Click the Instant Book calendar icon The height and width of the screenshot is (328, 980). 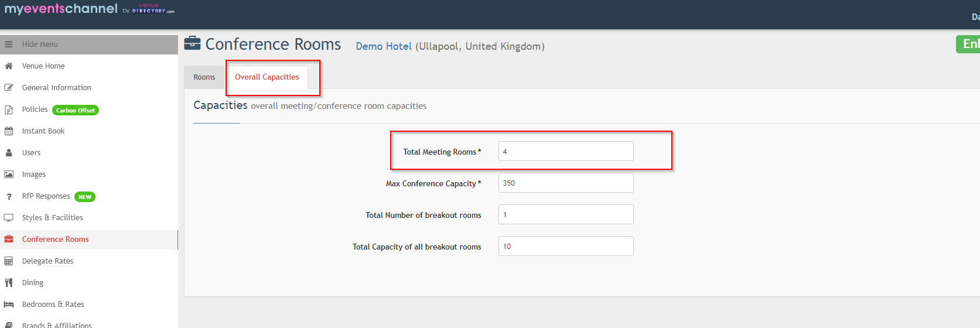(x=9, y=131)
